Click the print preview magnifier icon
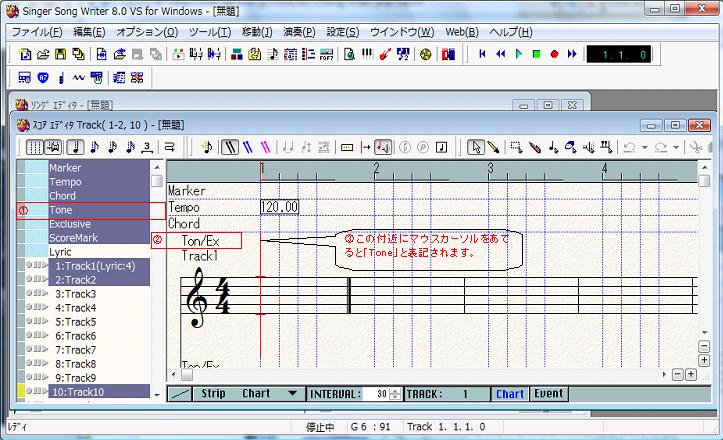723x440 pixels. pos(350,54)
